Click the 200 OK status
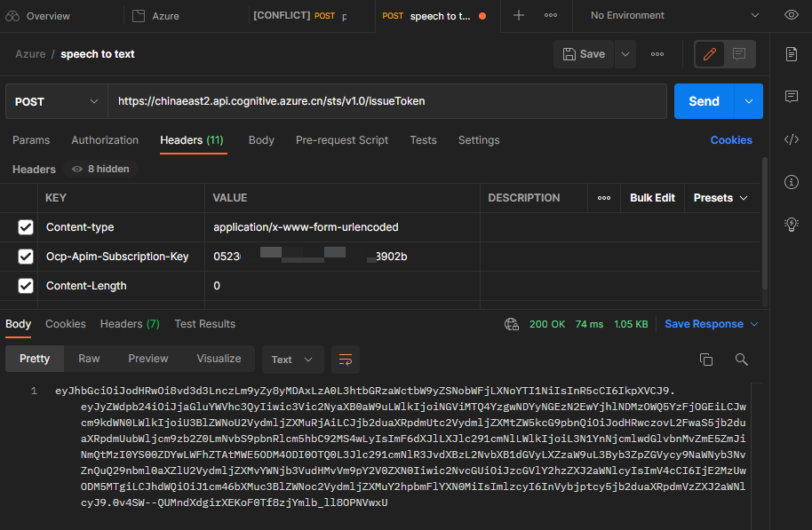 [547, 324]
